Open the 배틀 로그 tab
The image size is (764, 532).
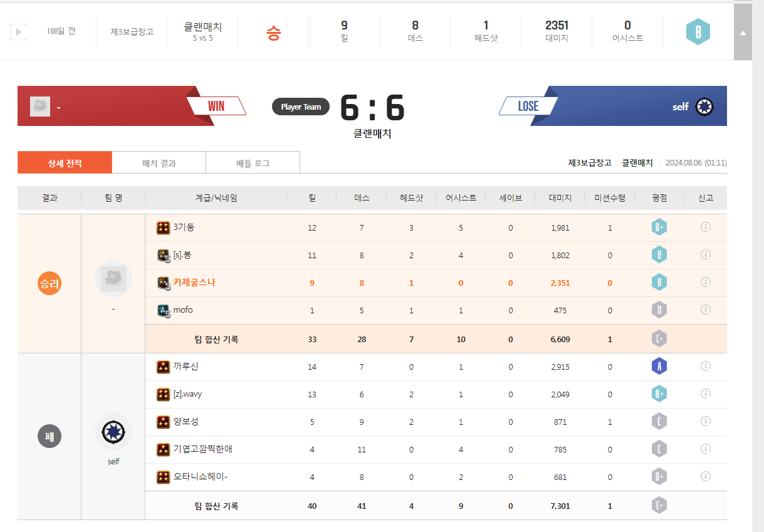[x=253, y=163]
